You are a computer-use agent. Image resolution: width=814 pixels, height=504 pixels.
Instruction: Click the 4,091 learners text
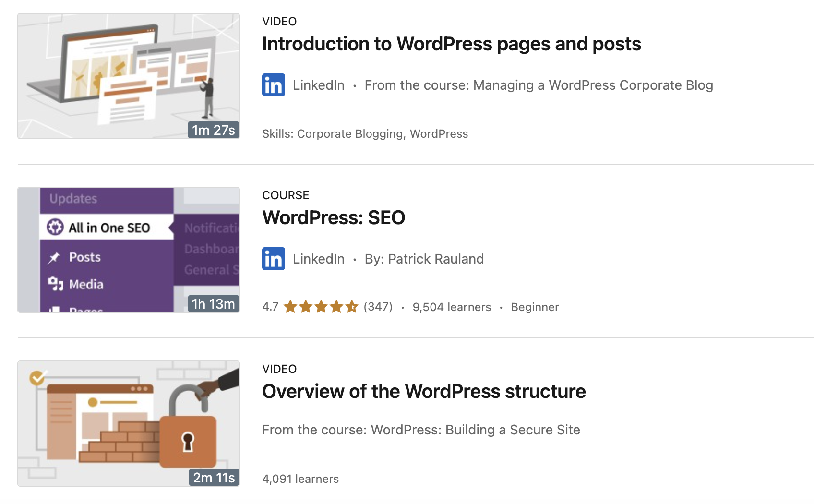coord(300,479)
